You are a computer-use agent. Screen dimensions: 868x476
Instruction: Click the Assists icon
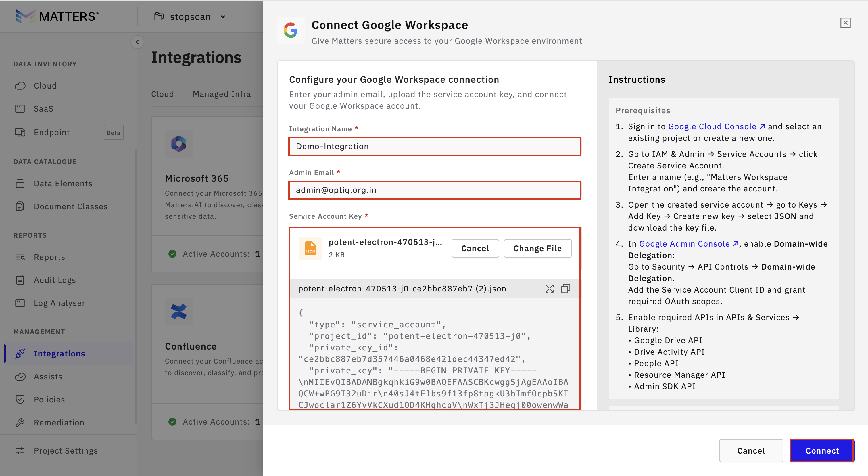(x=20, y=376)
